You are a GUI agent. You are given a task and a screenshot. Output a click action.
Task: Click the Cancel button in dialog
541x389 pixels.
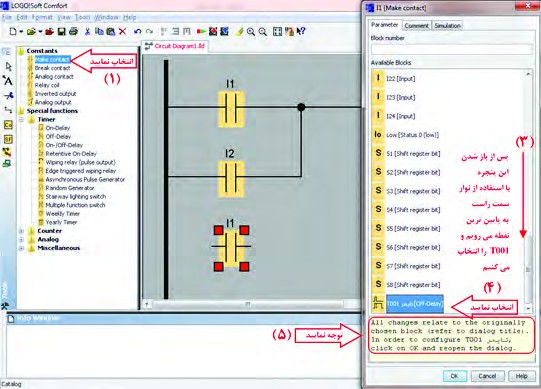point(487,376)
